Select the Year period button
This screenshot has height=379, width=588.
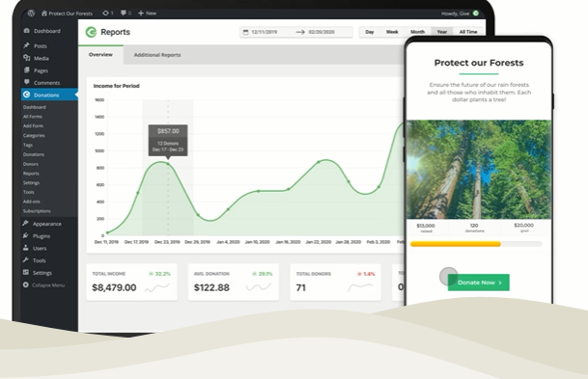pyautogui.click(x=442, y=32)
